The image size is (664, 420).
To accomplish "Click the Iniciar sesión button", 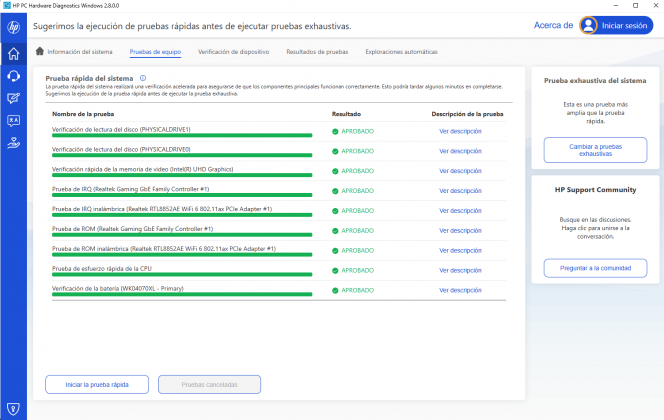I will [x=617, y=25].
